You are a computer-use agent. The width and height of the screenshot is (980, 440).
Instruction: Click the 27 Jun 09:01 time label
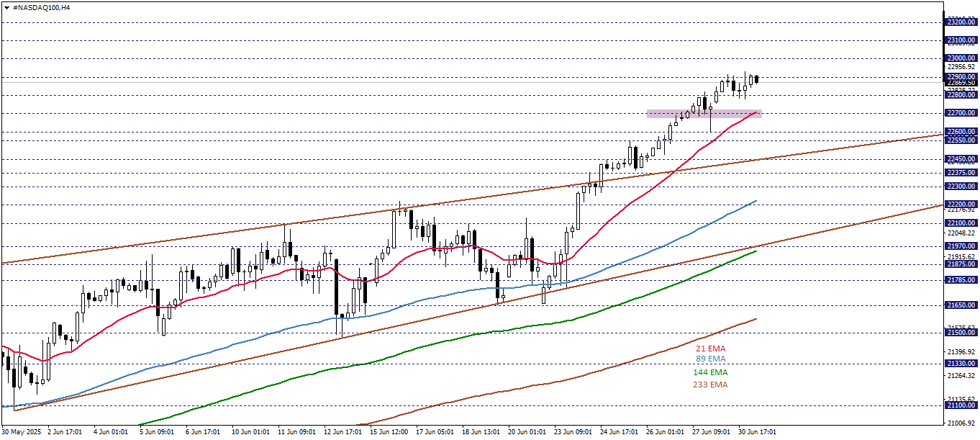pos(711,432)
